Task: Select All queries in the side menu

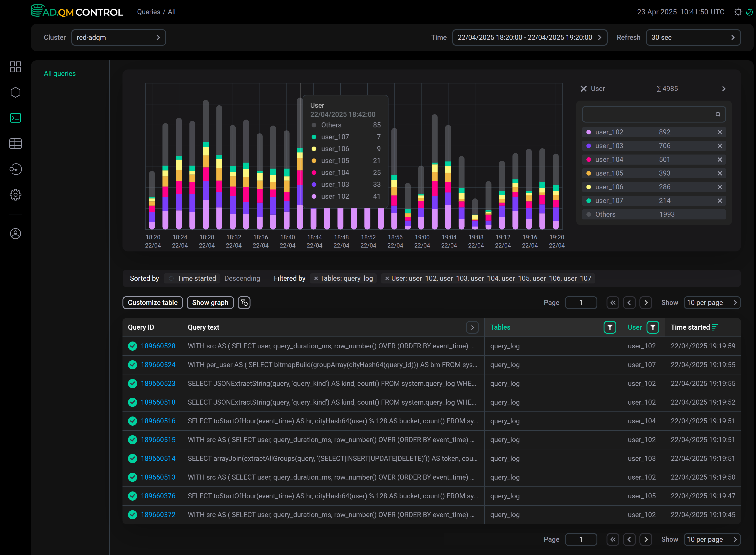Action: point(60,74)
